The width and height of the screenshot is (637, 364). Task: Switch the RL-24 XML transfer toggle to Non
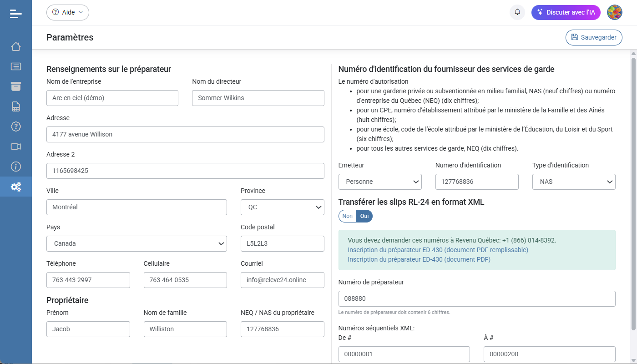[x=348, y=216]
